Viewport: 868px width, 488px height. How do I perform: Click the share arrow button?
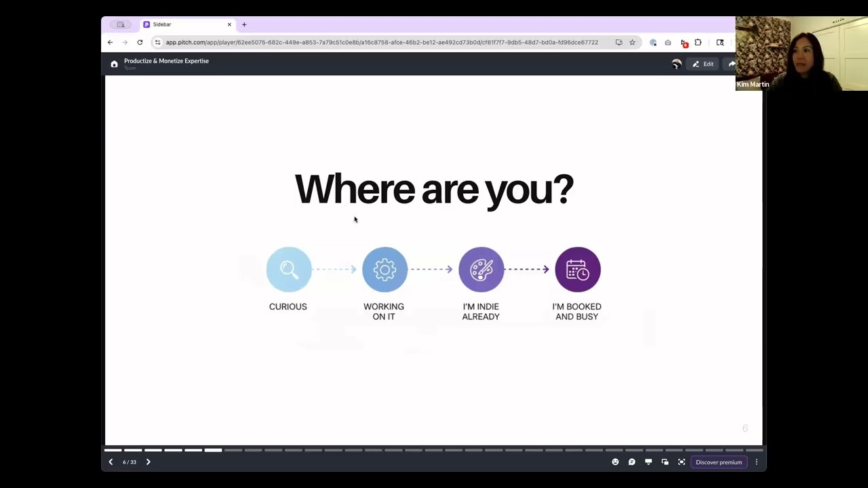coord(731,64)
